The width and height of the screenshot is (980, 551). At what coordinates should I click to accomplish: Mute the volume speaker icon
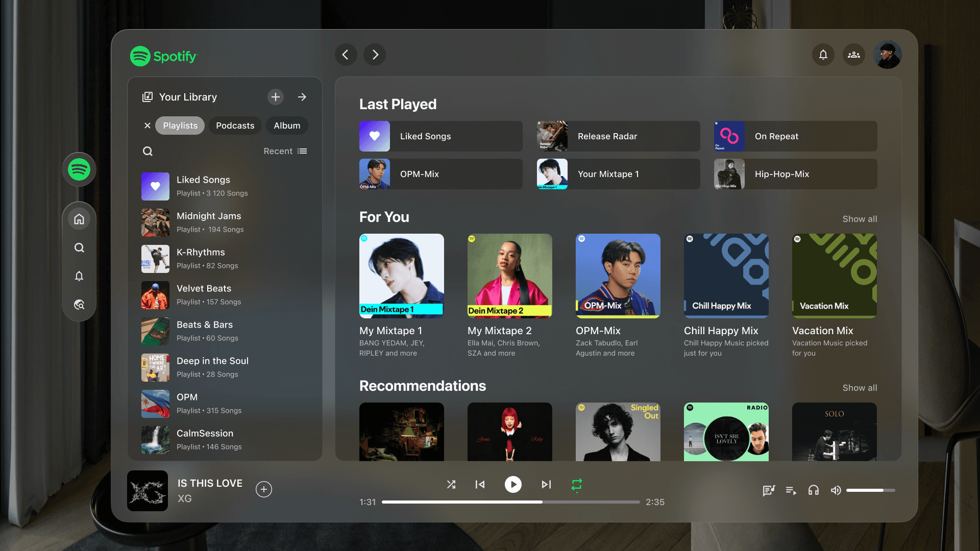click(x=836, y=490)
